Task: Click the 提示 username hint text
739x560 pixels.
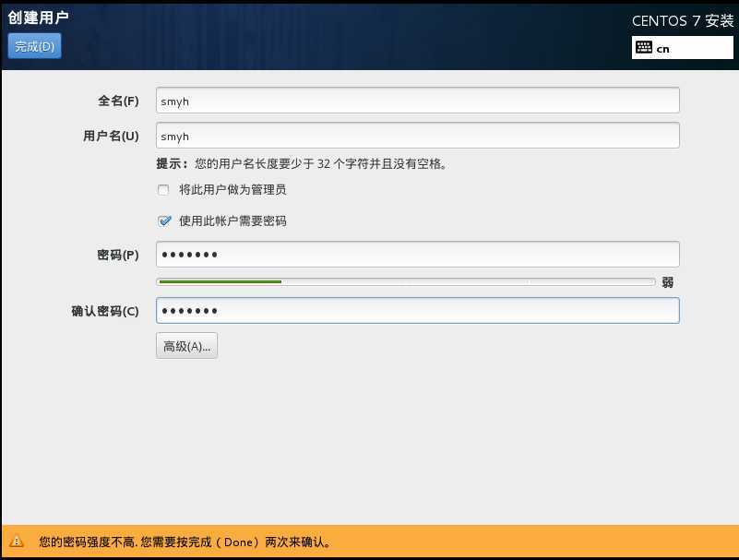Action: coord(302,164)
